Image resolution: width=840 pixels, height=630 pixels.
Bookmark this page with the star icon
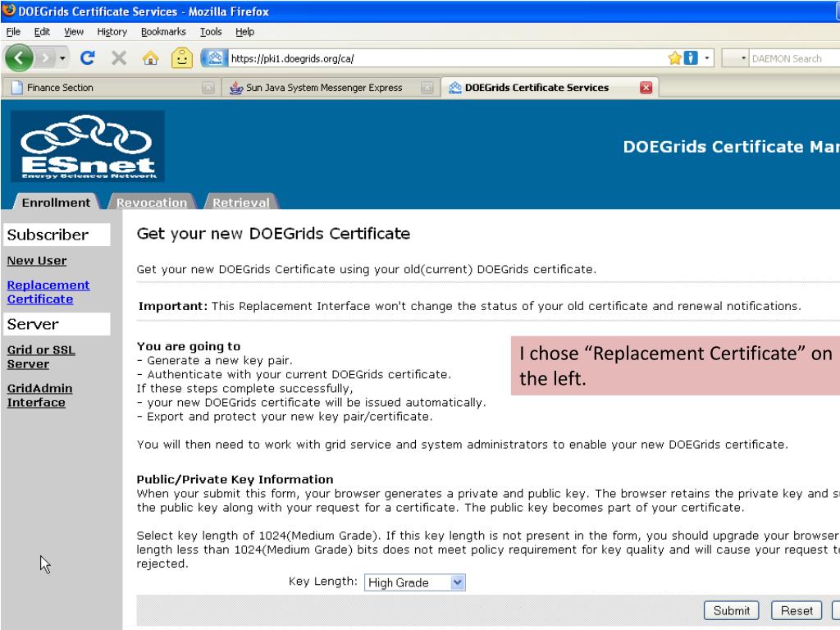pos(674,58)
